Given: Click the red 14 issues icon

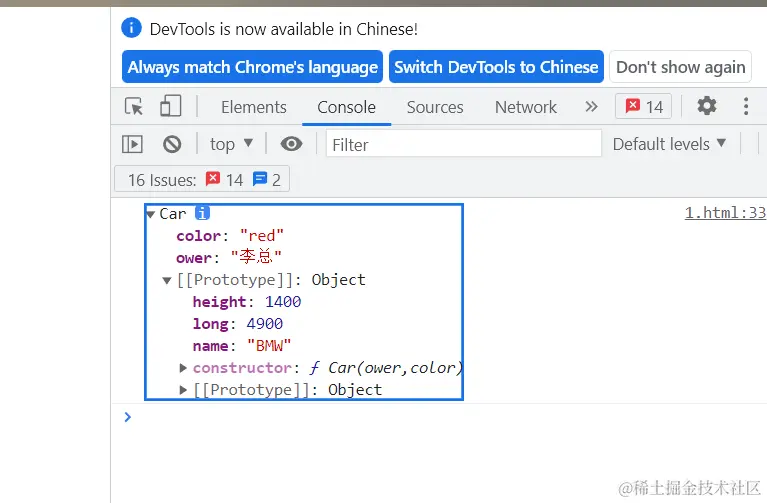Looking at the screenshot, I should click(x=213, y=179).
